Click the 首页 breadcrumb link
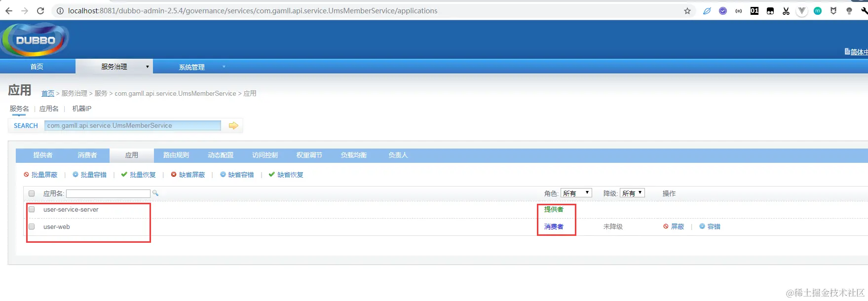 pos(48,93)
